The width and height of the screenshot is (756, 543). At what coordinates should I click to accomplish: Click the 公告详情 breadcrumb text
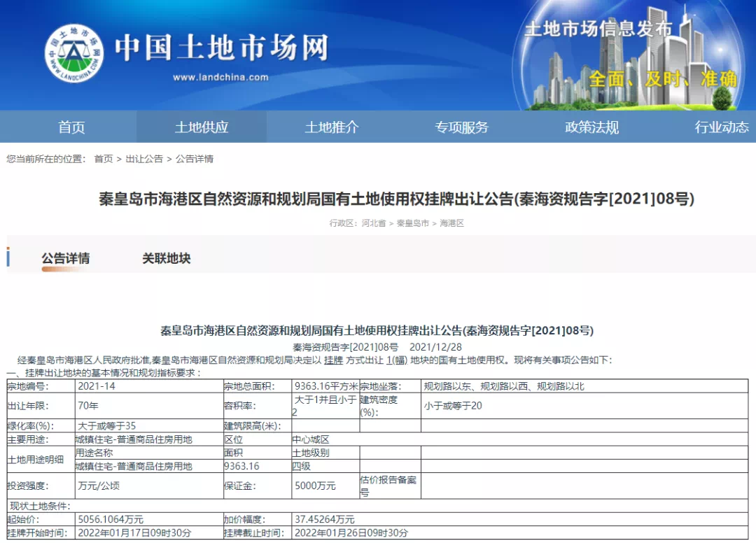195,159
